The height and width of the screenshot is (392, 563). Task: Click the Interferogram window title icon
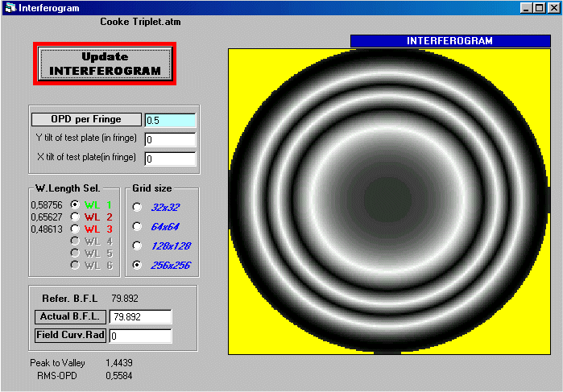(x=10, y=7)
